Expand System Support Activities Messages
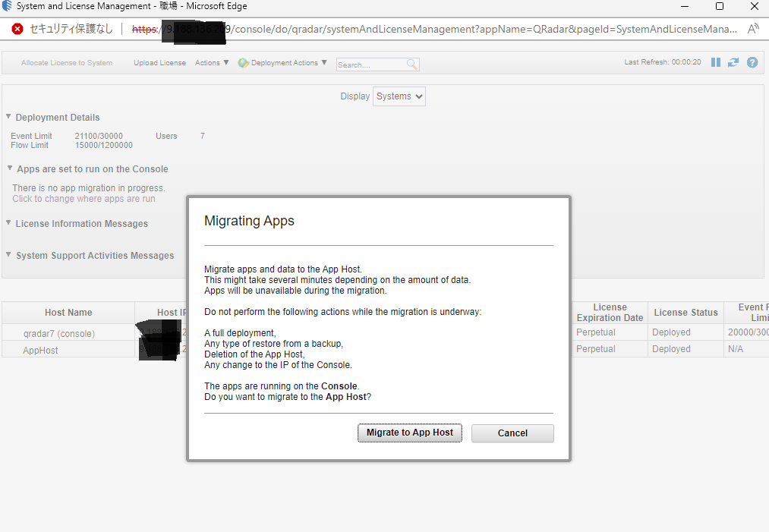Screen dimensions: 769x532 pyautogui.click(x=8, y=254)
